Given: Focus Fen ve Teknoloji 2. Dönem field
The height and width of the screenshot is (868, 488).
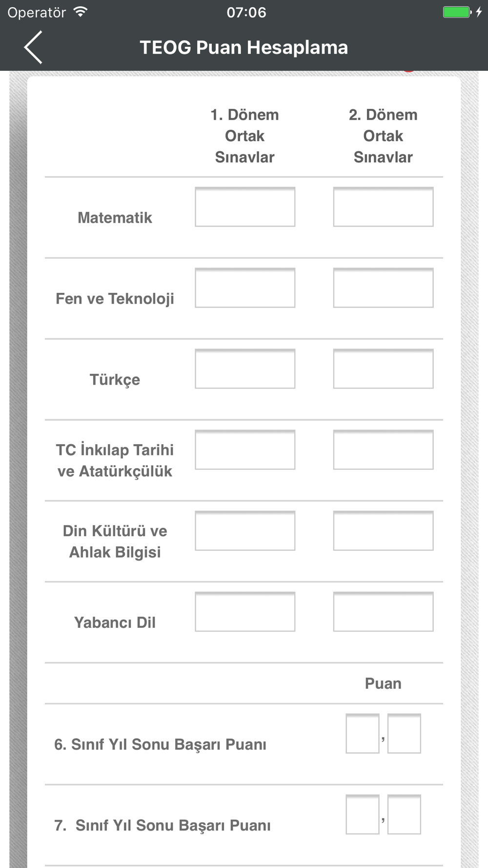Looking at the screenshot, I should (383, 288).
